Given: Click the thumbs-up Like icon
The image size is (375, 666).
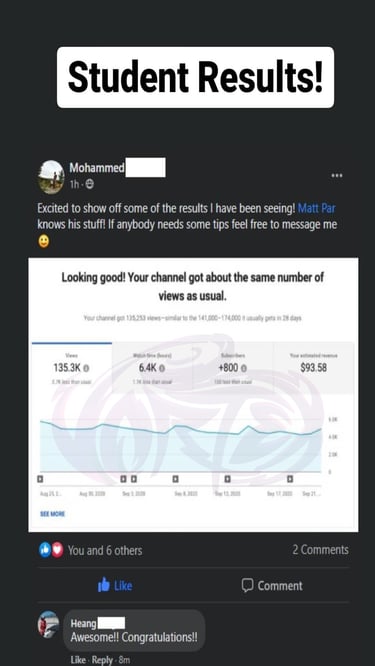Looking at the screenshot, I should (104, 586).
